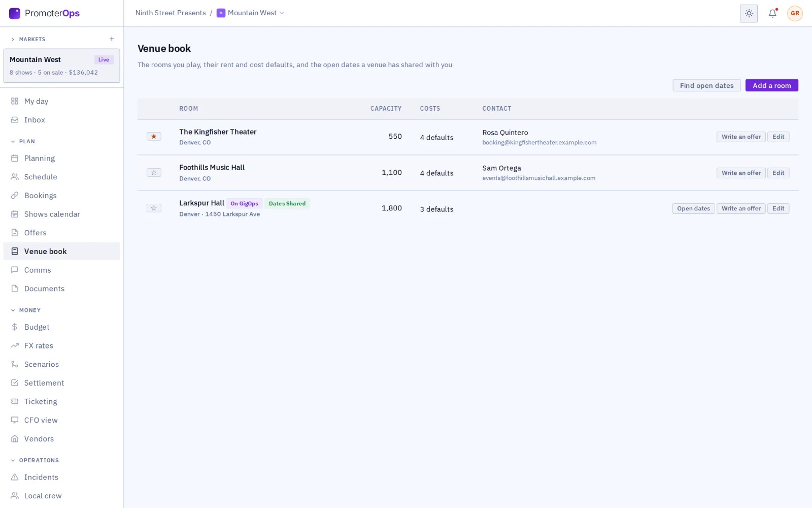Collapse the Operations section

coord(35,461)
